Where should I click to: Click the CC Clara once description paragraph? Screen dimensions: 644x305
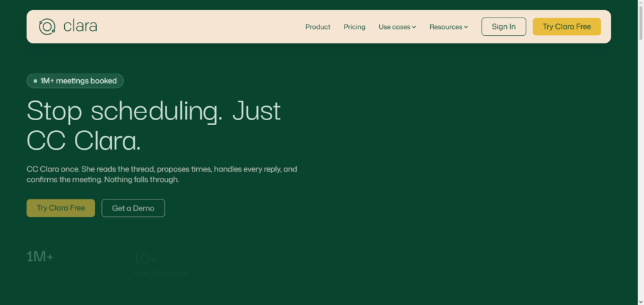click(x=162, y=174)
